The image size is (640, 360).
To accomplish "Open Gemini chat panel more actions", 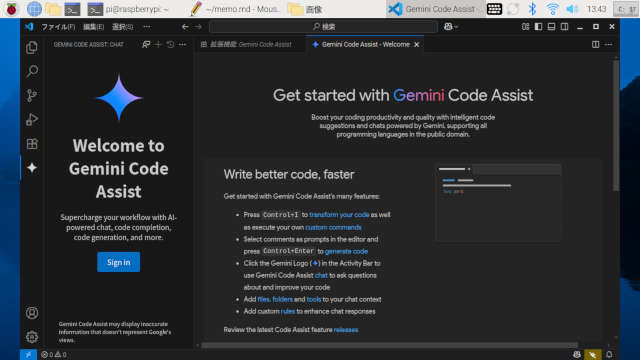I will click(x=182, y=44).
